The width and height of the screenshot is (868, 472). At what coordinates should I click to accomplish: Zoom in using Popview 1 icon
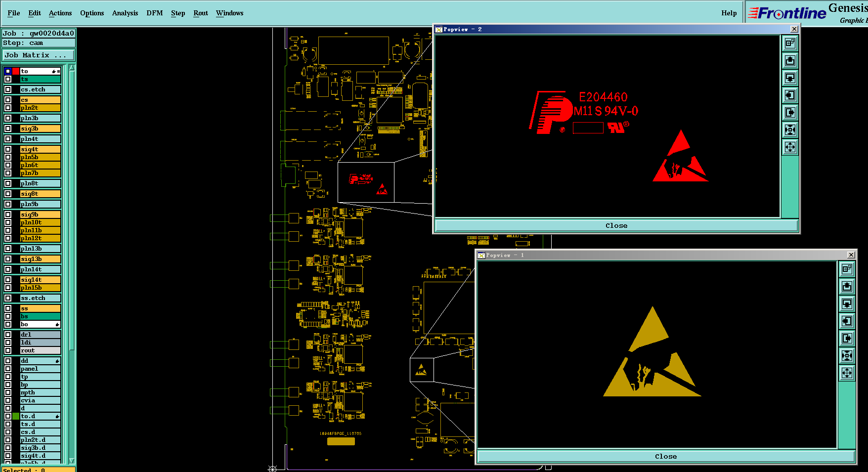click(847, 355)
